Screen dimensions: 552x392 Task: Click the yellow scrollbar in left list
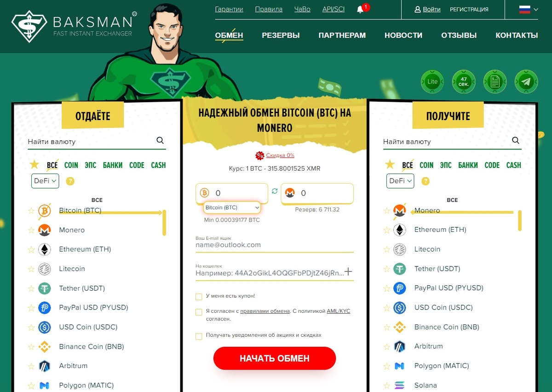[x=164, y=223]
